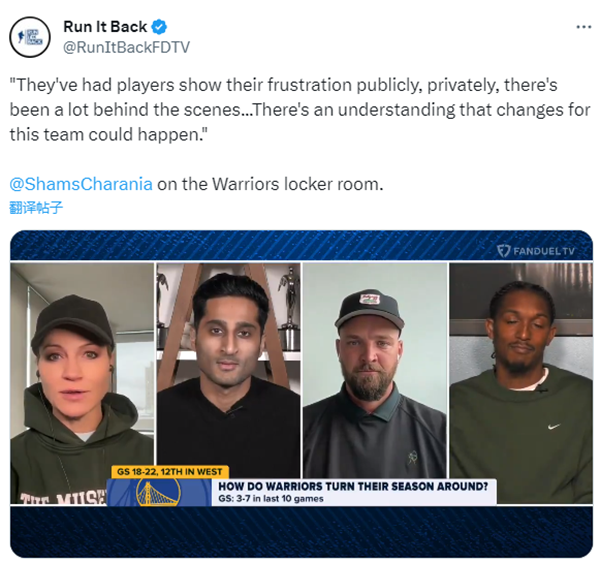Select the bearded man in cap video panel
The width and height of the screenshot is (600, 563).
pos(375,370)
